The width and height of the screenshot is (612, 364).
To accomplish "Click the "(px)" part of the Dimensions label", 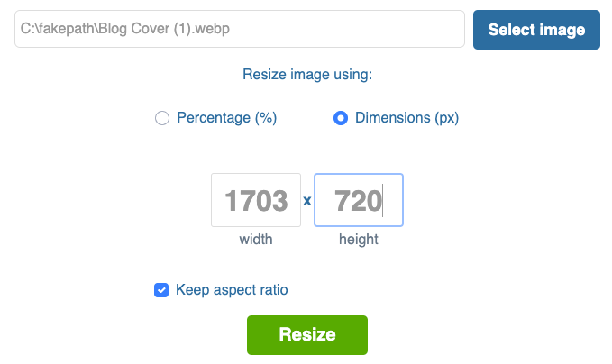I will (x=447, y=118).
